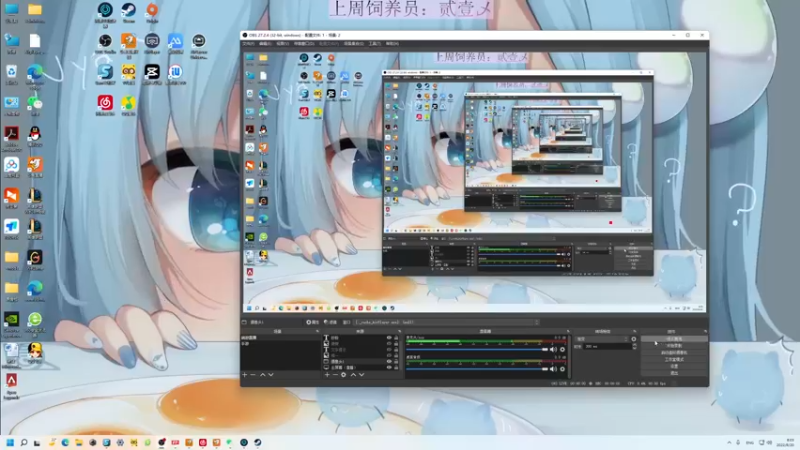Adjust the desktop audio volume slider
800x450 pixels.
pyautogui.click(x=477, y=369)
